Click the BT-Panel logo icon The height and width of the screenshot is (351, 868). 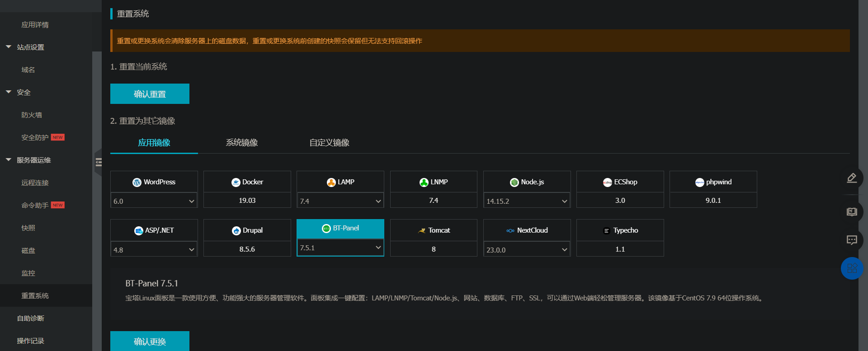(x=326, y=229)
